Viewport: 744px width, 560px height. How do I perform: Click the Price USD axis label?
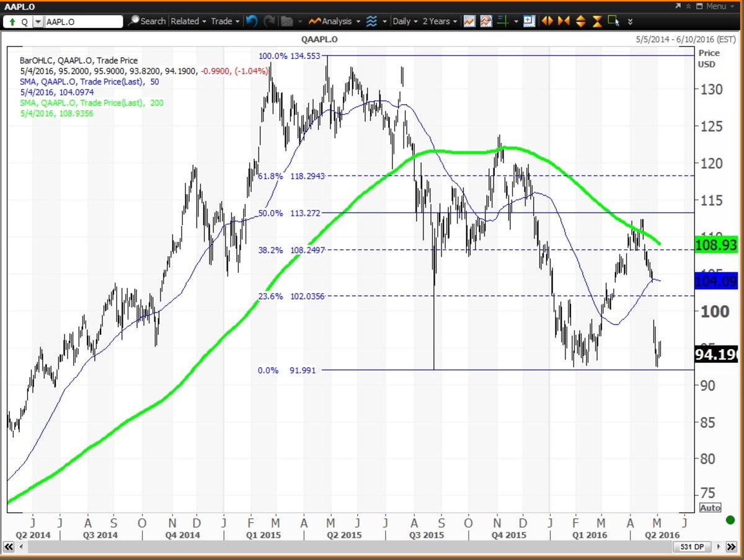(709, 58)
